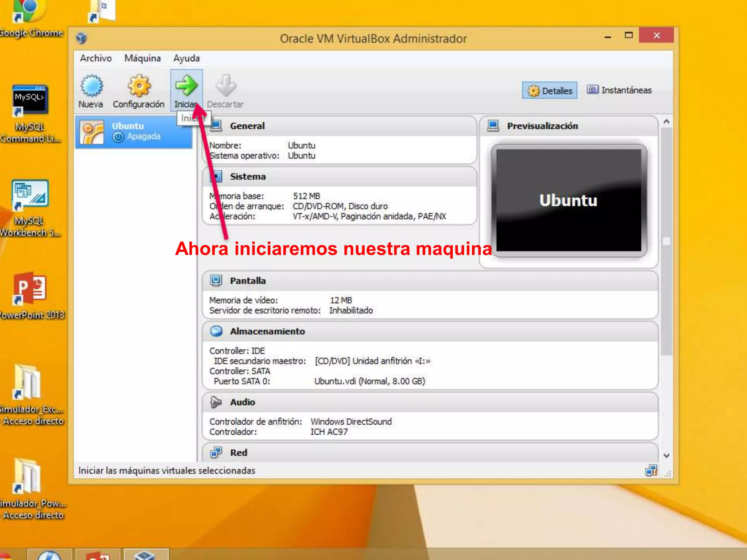The height and width of the screenshot is (560, 747).
Task: Click the Audio speaker icon
Action: pos(216,402)
